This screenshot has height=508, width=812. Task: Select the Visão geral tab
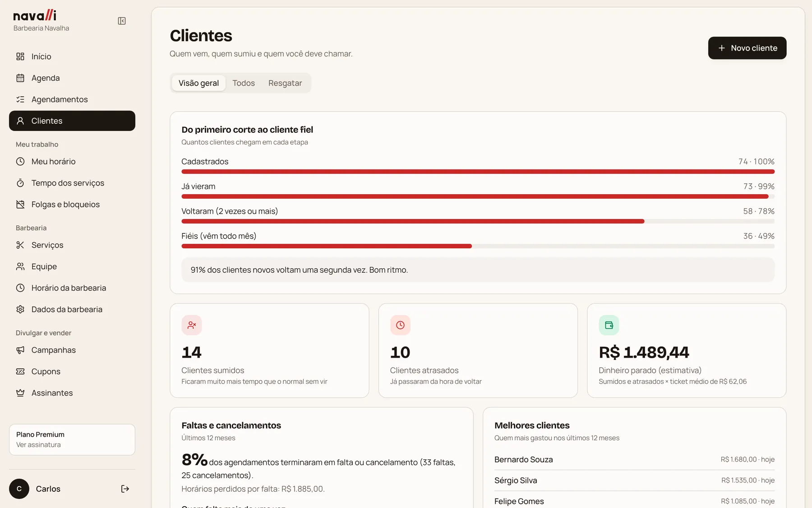pyautogui.click(x=198, y=83)
